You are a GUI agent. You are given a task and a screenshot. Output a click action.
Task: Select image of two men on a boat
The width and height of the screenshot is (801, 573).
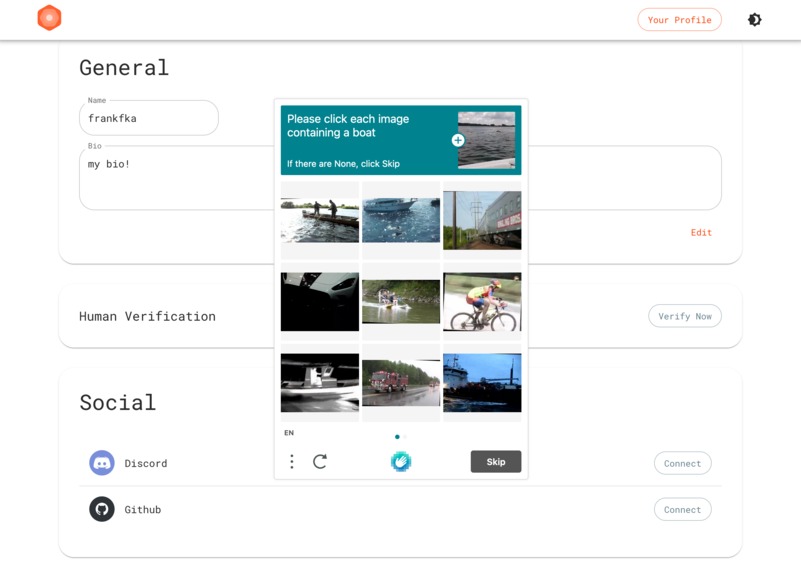pyautogui.click(x=320, y=220)
